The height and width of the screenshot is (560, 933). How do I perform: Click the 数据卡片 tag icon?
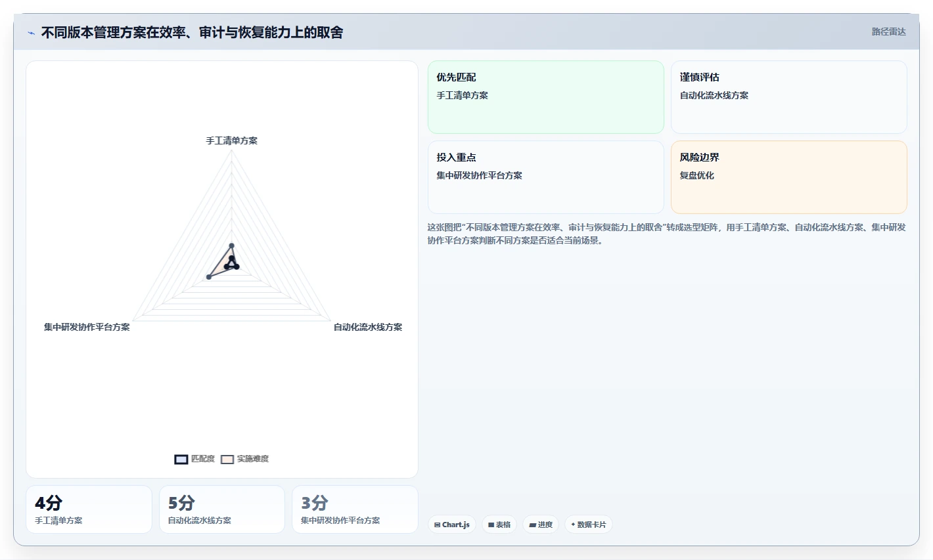pos(573,525)
